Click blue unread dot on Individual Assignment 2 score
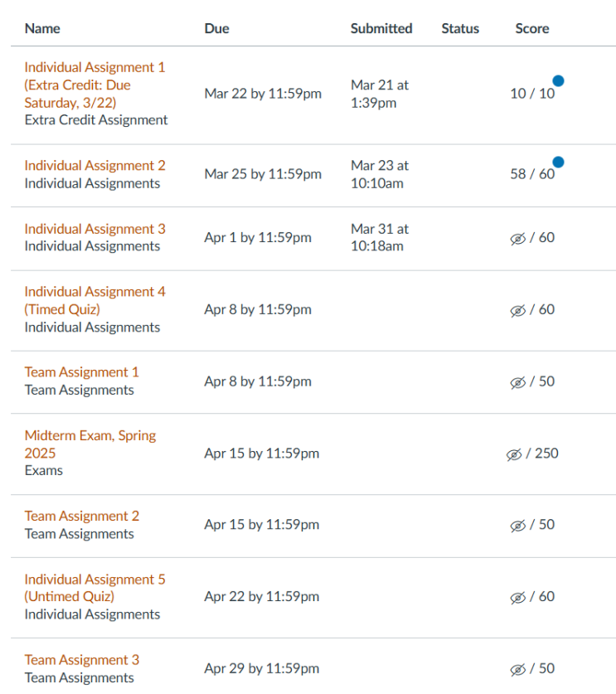 (x=558, y=163)
